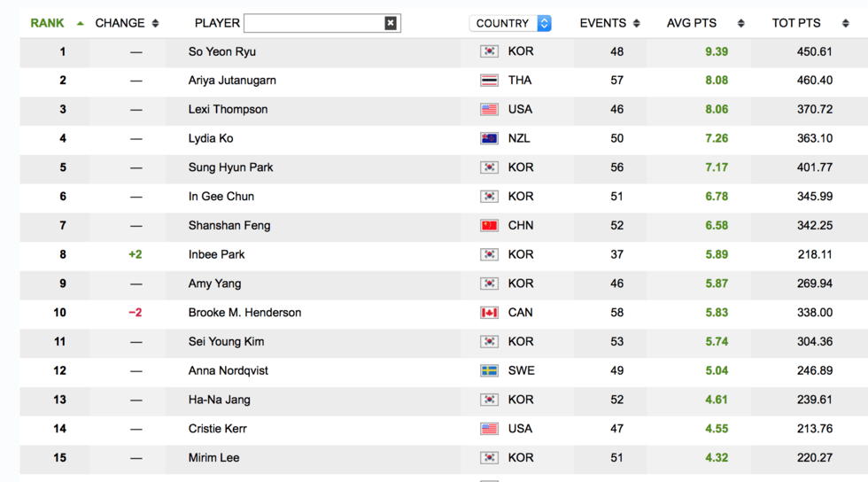
Task: Sort by Events column arrows
Action: 636,23
